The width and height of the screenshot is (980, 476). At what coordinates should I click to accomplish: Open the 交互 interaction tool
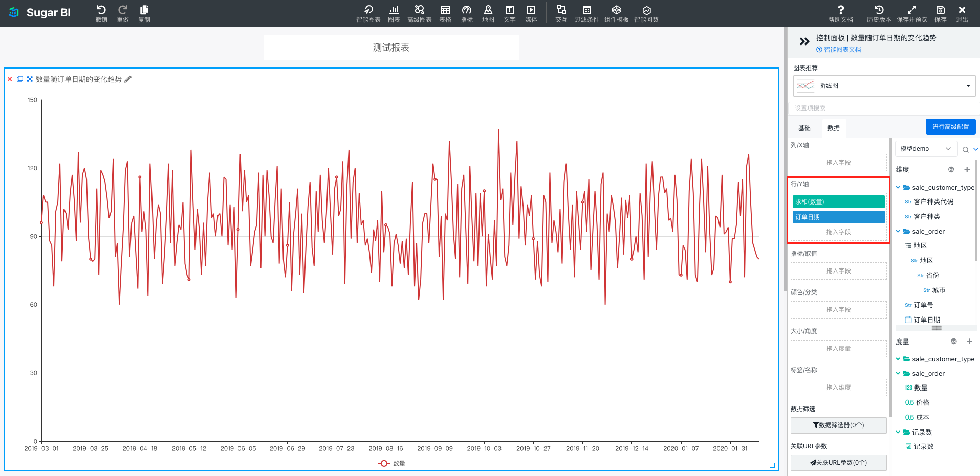point(561,13)
